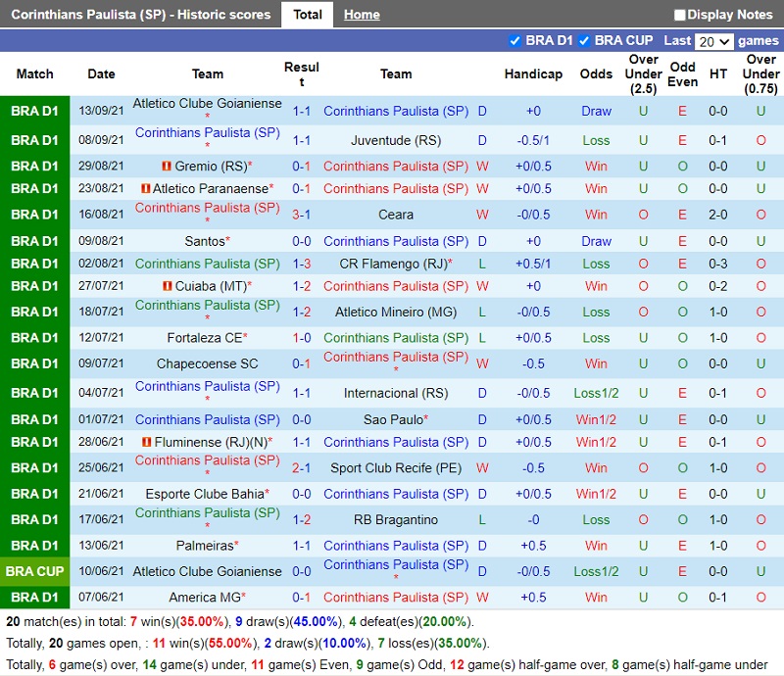Switch to the Total tab
The image size is (784, 676).
pos(308,15)
